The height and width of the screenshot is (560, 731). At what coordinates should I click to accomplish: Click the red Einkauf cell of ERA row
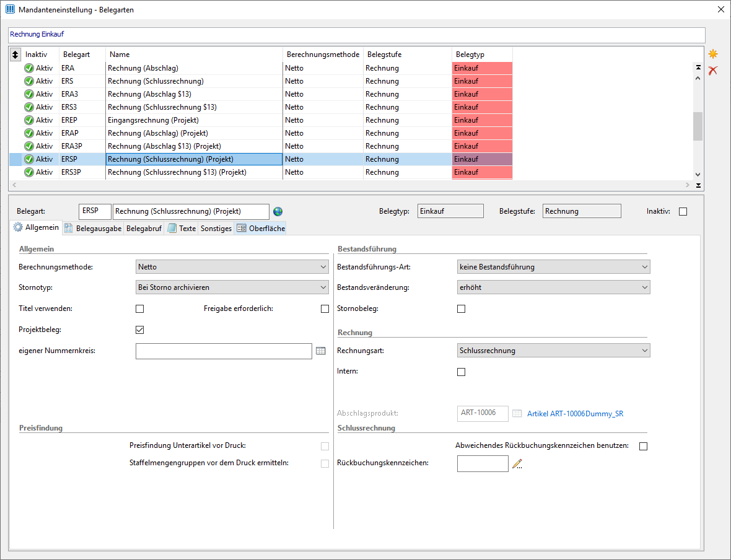click(482, 68)
